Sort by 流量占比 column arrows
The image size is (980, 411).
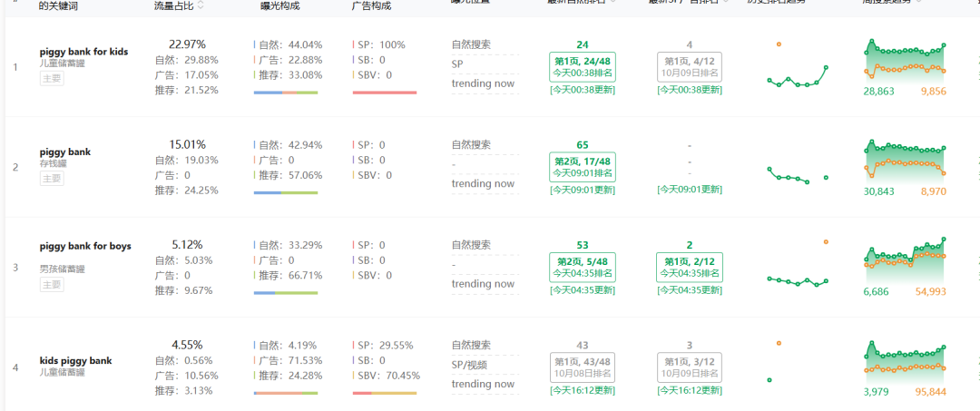[x=201, y=5]
